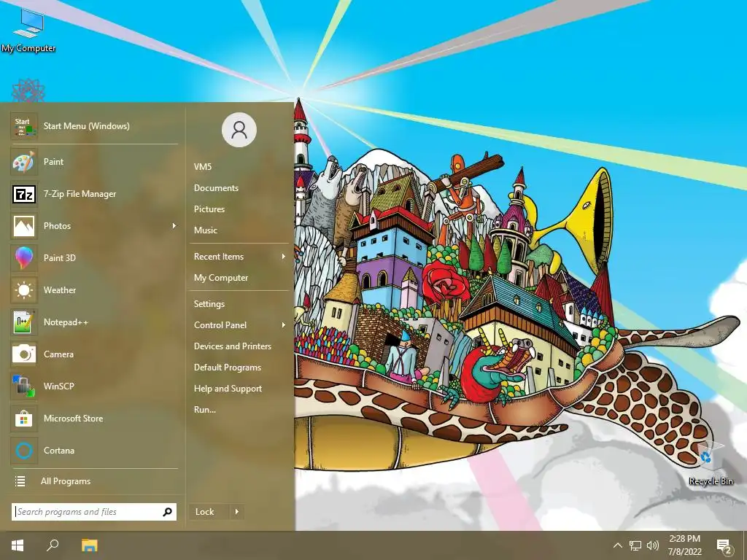Viewport: 747px width, 560px height.
Task: Click the Recent Items label
Action: coord(219,257)
